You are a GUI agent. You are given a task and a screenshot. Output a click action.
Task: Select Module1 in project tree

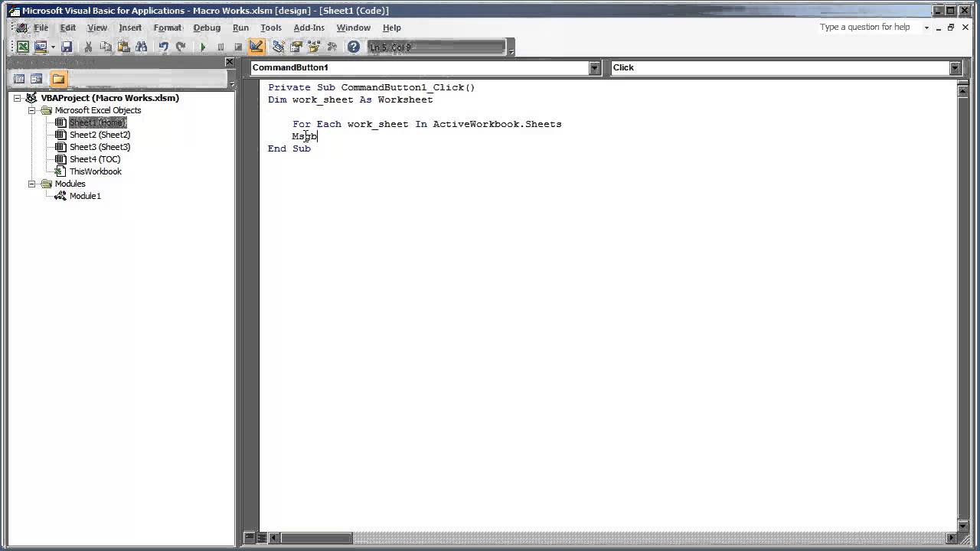[x=85, y=196]
